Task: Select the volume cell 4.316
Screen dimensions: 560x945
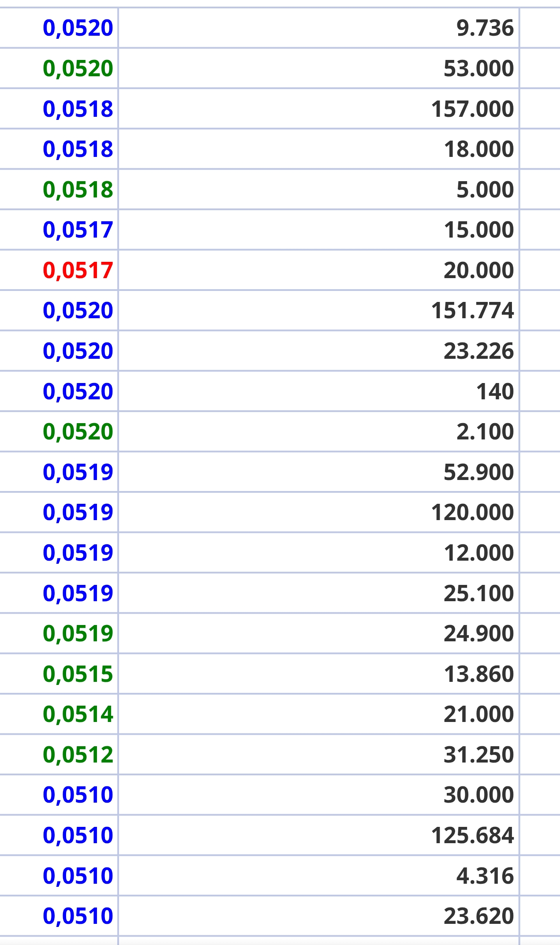Action: click(485, 876)
